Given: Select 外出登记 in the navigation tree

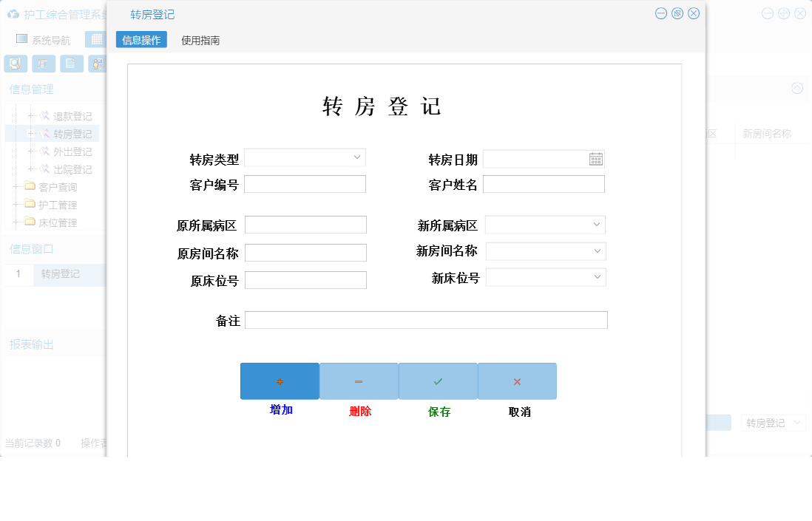Looking at the screenshot, I should tap(73, 151).
